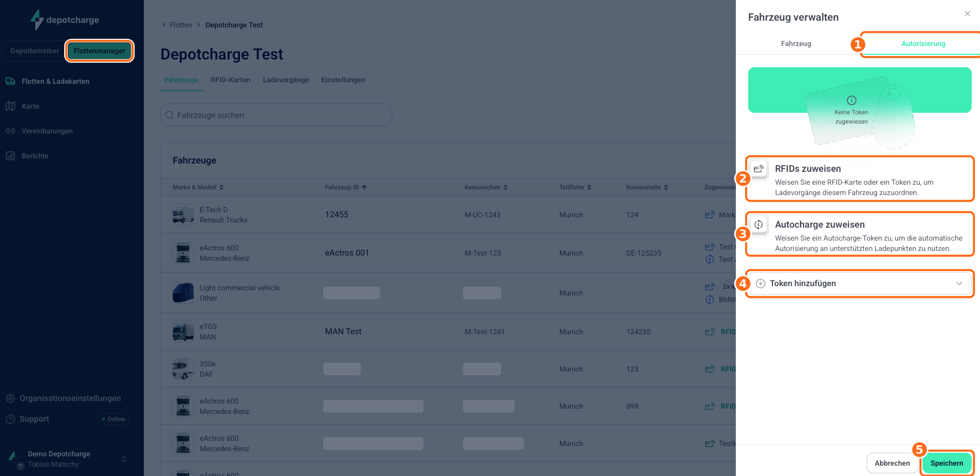The height and width of the screenshot is (476, 980).
Task: Switch to Autorisierung tab
Action: (923, 43)
